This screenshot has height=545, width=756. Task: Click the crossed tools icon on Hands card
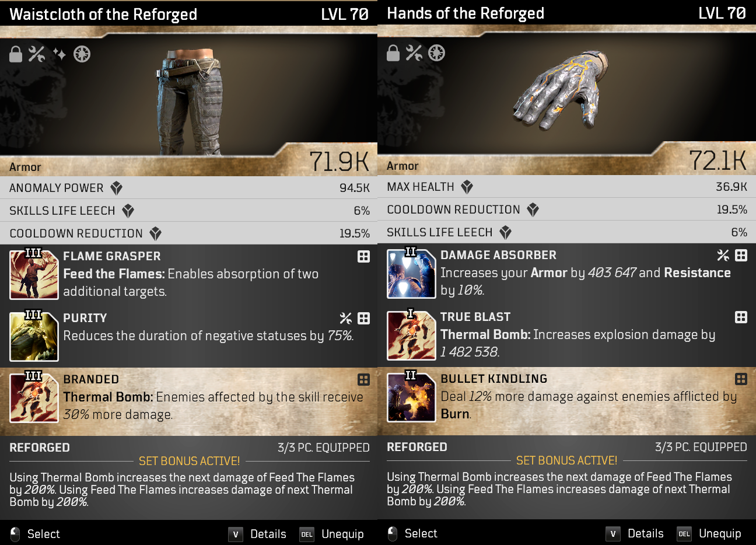tap(414, 53)
